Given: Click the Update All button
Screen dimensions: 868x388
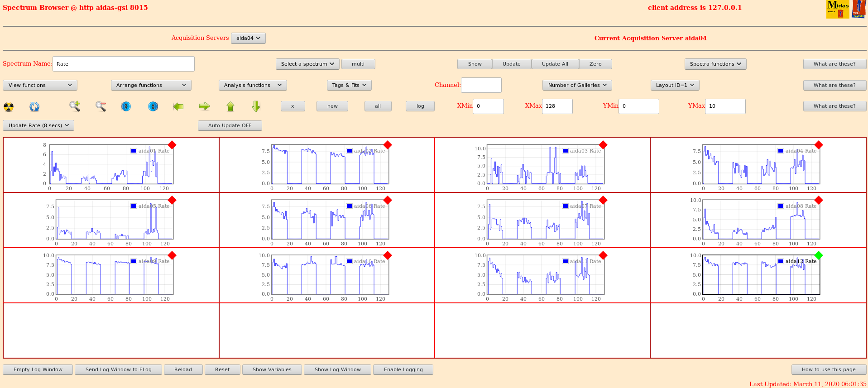Looking at the screenshot, I should (x=555, y=64).
